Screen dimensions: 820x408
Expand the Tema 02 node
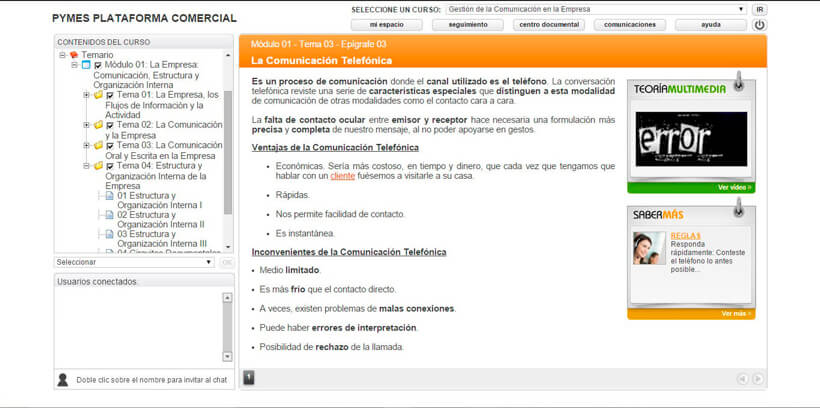coord(86,125)
